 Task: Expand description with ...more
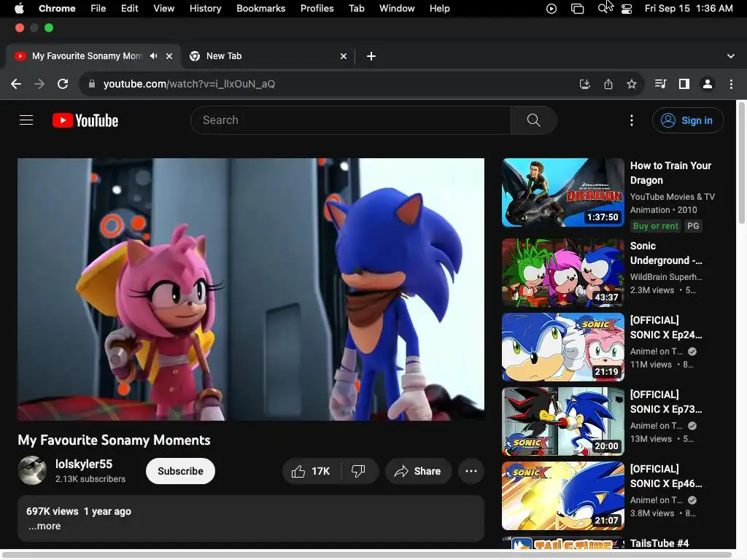coord(44,526)
